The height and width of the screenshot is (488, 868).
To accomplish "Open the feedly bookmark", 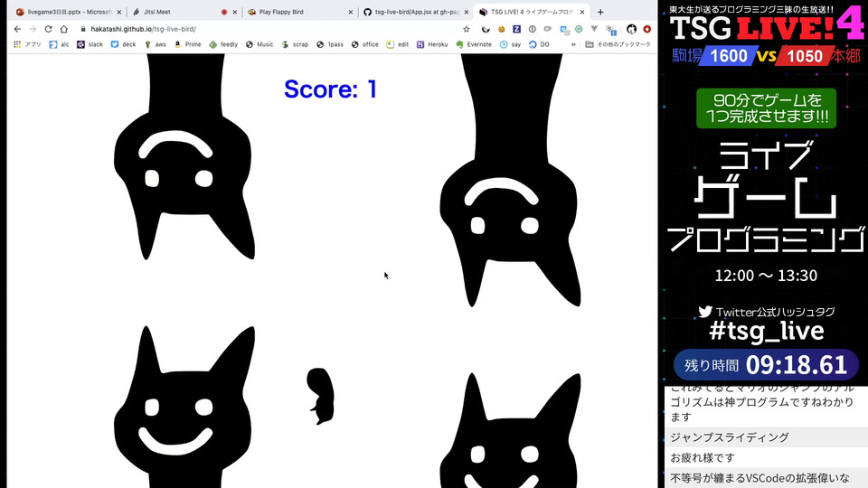I will [x=223, y=44].
